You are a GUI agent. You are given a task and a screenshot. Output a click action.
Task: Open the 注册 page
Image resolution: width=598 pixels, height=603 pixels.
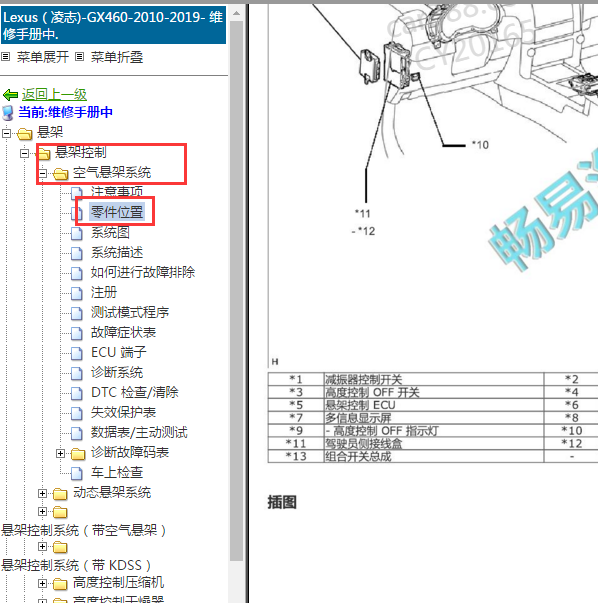click(104, 293)
